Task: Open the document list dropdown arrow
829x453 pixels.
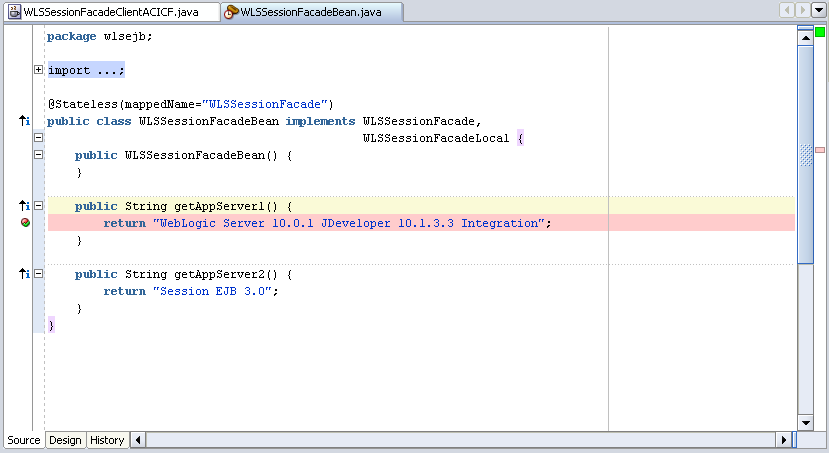Action: click(819, 10)
